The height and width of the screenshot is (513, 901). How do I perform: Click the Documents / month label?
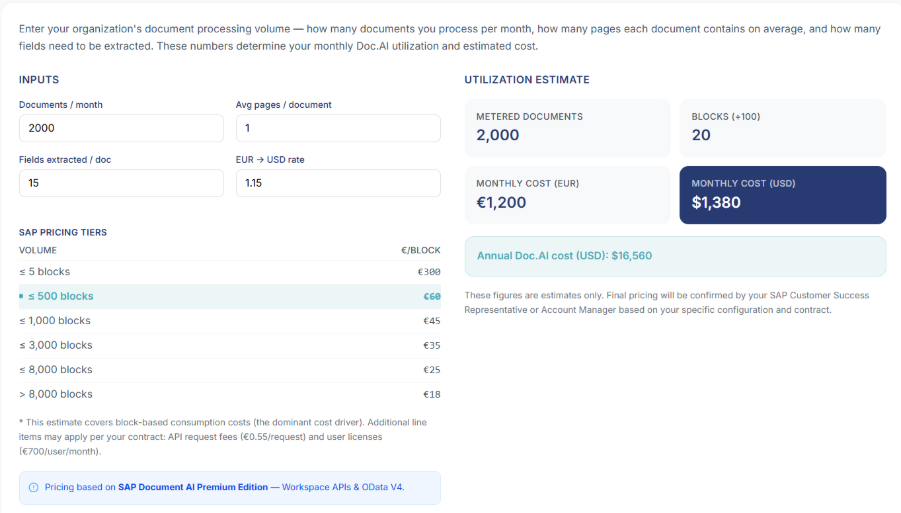coord(61,105)
